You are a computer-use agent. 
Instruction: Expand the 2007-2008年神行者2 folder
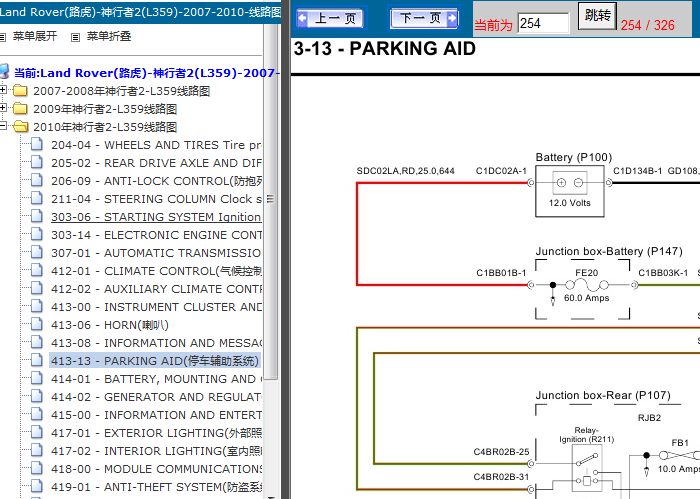point(3,90)
